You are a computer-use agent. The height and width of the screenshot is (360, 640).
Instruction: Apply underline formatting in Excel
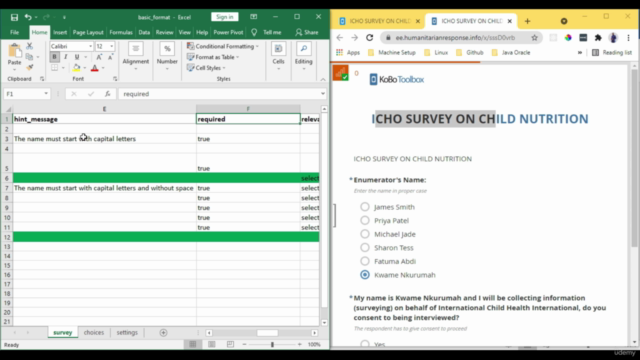76,57
